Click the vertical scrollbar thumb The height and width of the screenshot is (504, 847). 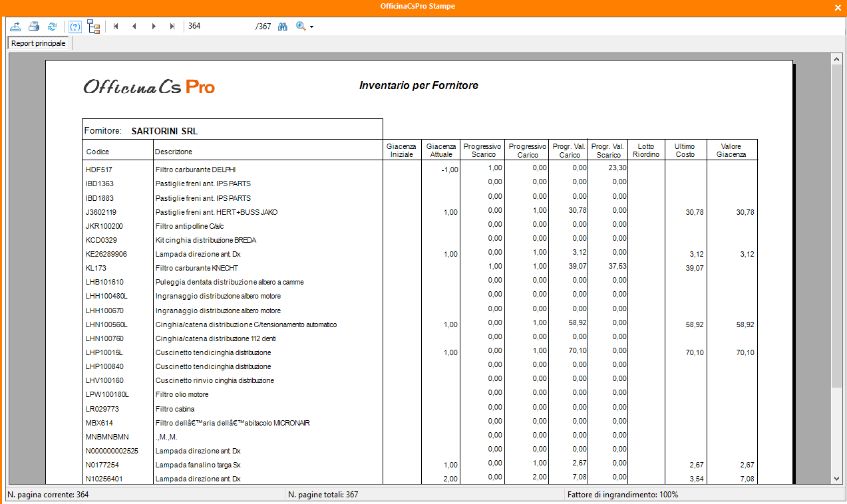click(x=837, y=226)
